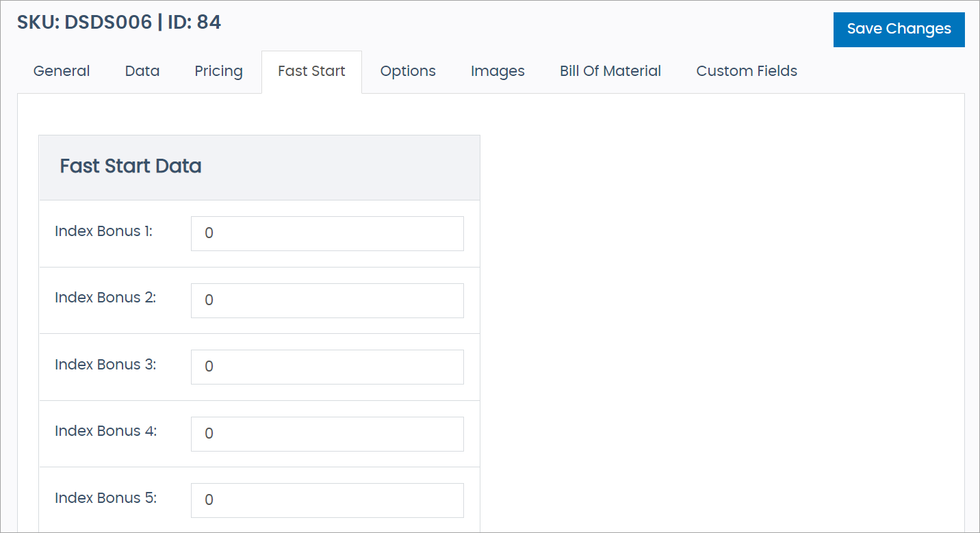Focus the Index Bonus 1 input field

327,233
